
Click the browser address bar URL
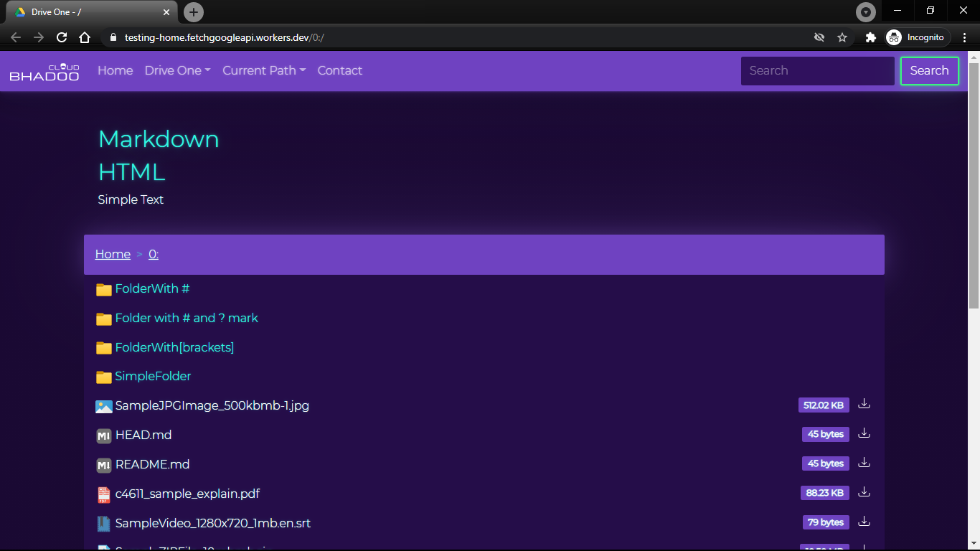[x=225, y=37]
